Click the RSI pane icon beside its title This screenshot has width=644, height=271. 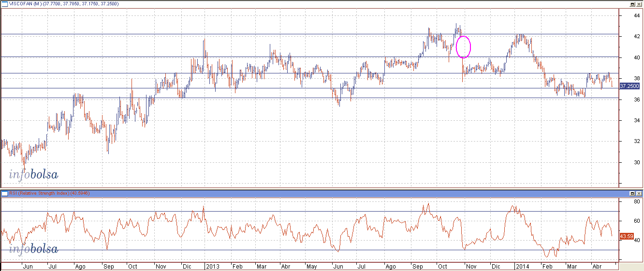[4, 193]
